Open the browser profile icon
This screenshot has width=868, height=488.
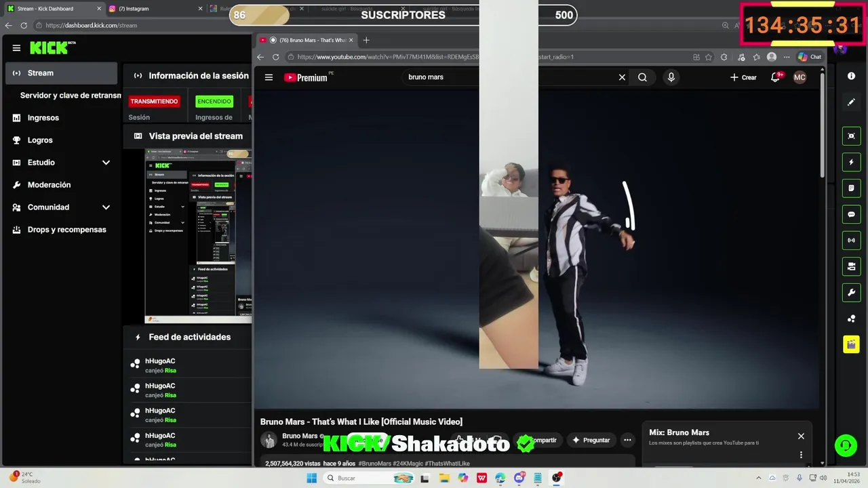point(772,57)
